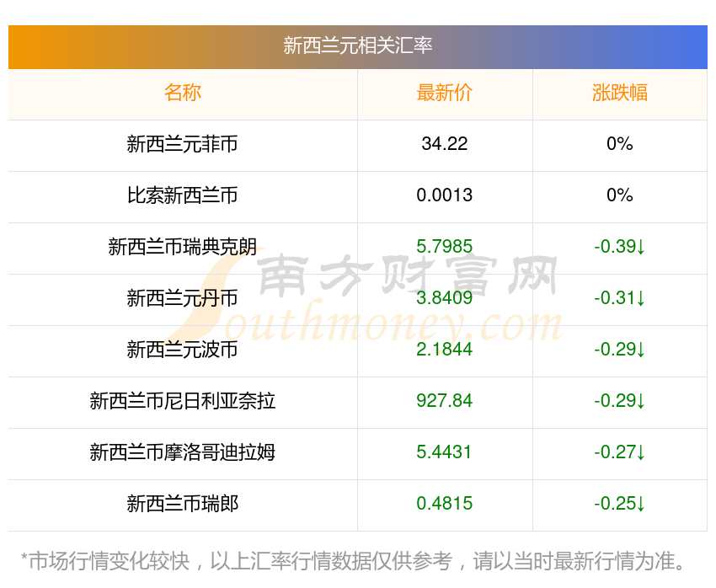Click the row name 新西兰元菲币
Image resolution: width=716 pixels, height=588 pixels.
[x=182, y=144]
